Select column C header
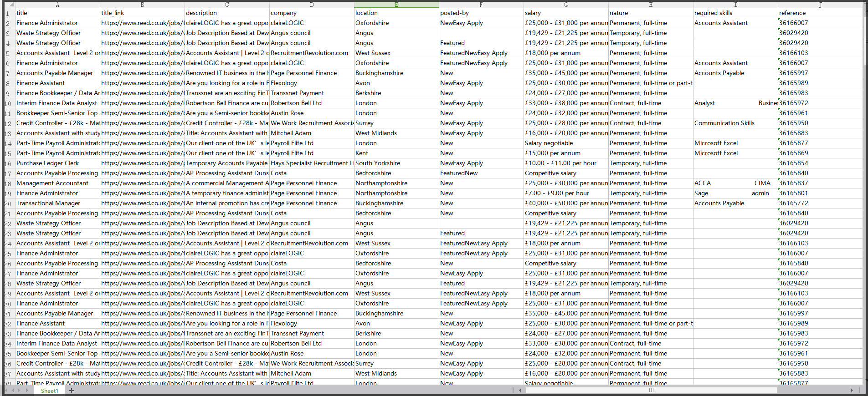Viewport: 868px width, 396px height. (227, 5)
